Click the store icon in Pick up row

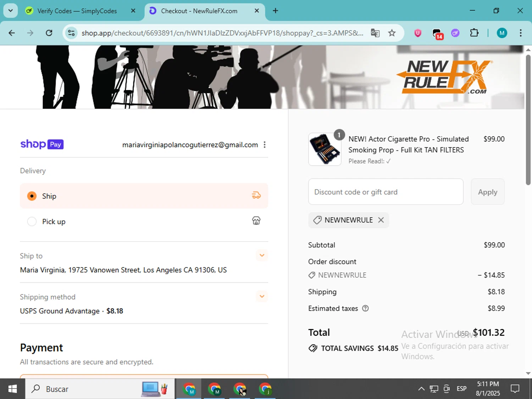point(256,221)
